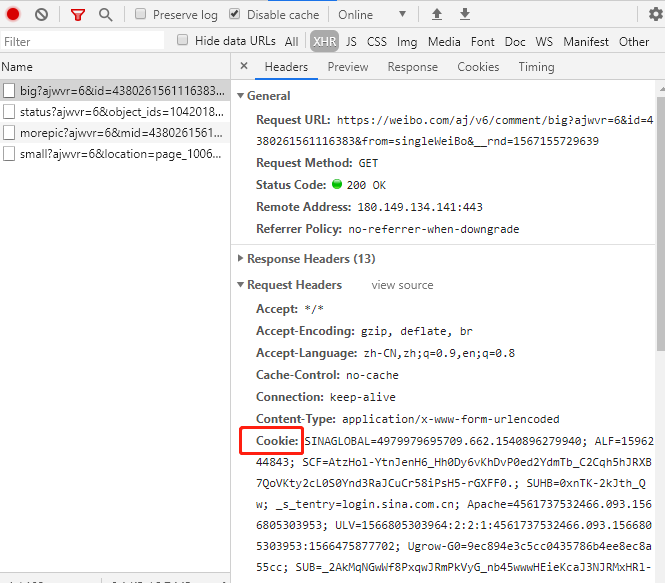Expand Response Headers (13) section

click(240, 258)
